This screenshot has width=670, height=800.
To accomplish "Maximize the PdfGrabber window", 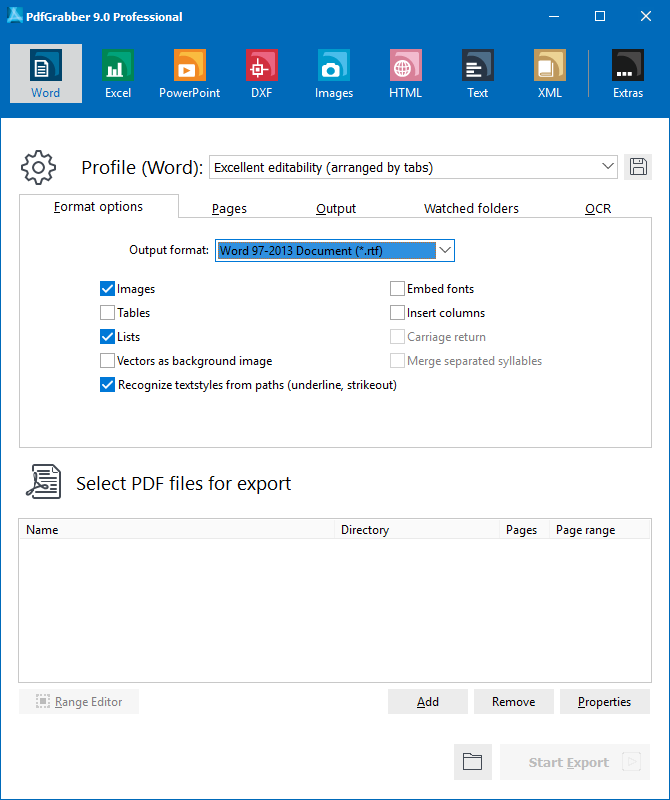I will click(x=600, y=16).
